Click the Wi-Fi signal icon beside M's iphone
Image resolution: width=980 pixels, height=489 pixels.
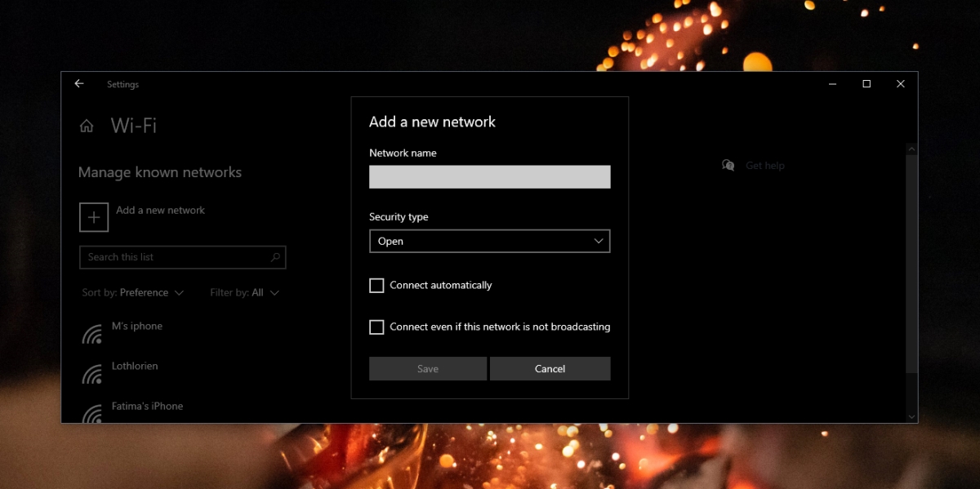pyautogui.click(x=92, y=331)
